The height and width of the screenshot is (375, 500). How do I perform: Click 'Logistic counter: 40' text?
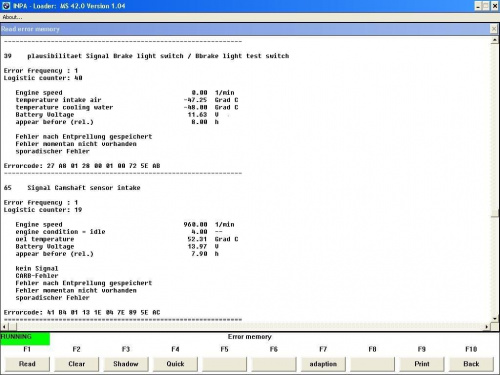tap(43, 78)
